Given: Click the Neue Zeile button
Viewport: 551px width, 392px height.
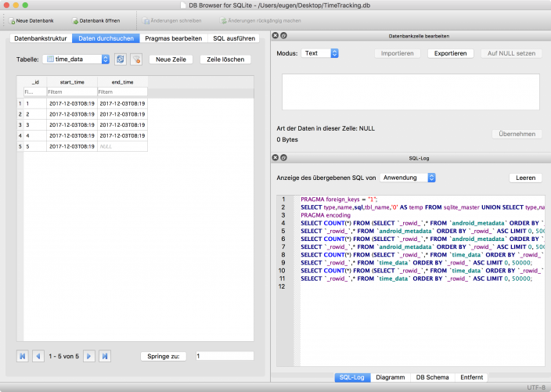Looking at the screenshot, I should click(x=171, y=59).
